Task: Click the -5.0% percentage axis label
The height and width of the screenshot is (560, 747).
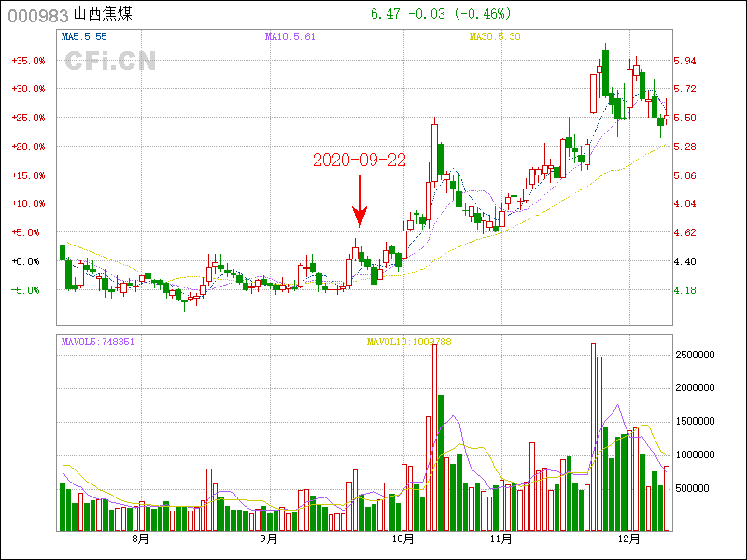Action: click(28, 290)
